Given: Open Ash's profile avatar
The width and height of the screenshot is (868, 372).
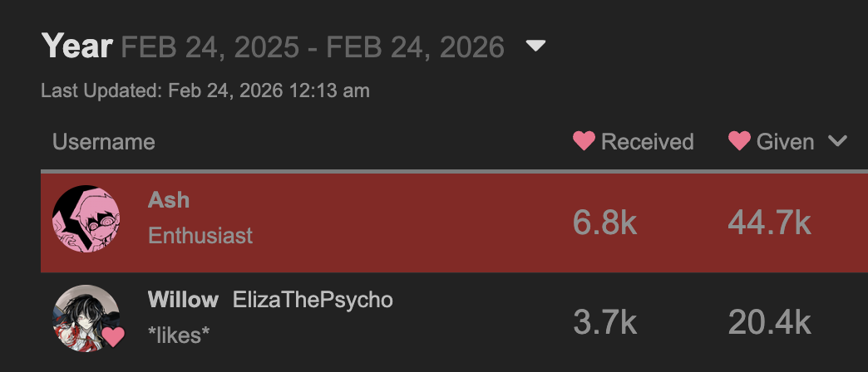Looking at the screenshot, I should pos(86,219).
